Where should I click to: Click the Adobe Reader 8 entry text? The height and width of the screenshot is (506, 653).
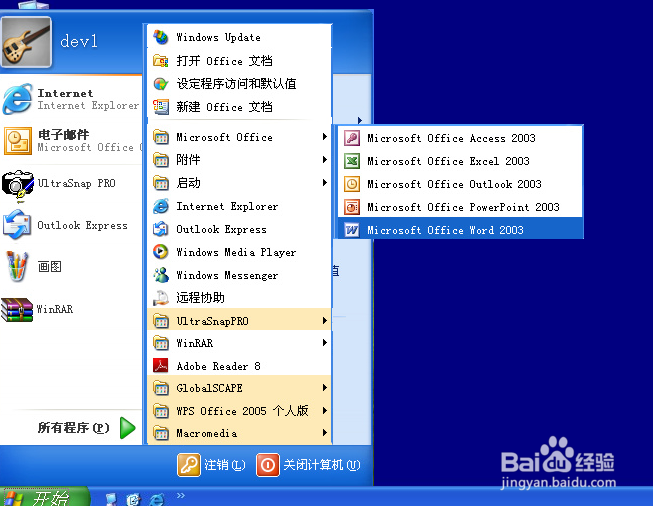[218, 366]
